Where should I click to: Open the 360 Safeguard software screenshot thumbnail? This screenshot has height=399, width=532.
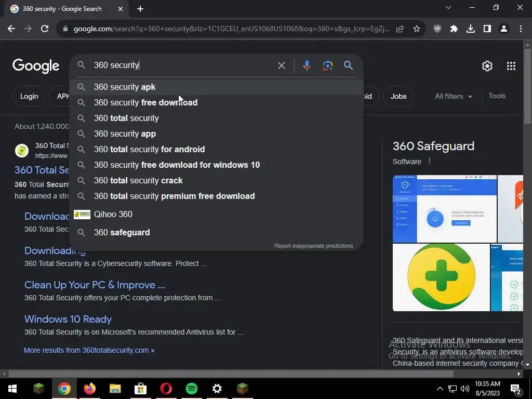pyautogui.click(x=445, y=209)
